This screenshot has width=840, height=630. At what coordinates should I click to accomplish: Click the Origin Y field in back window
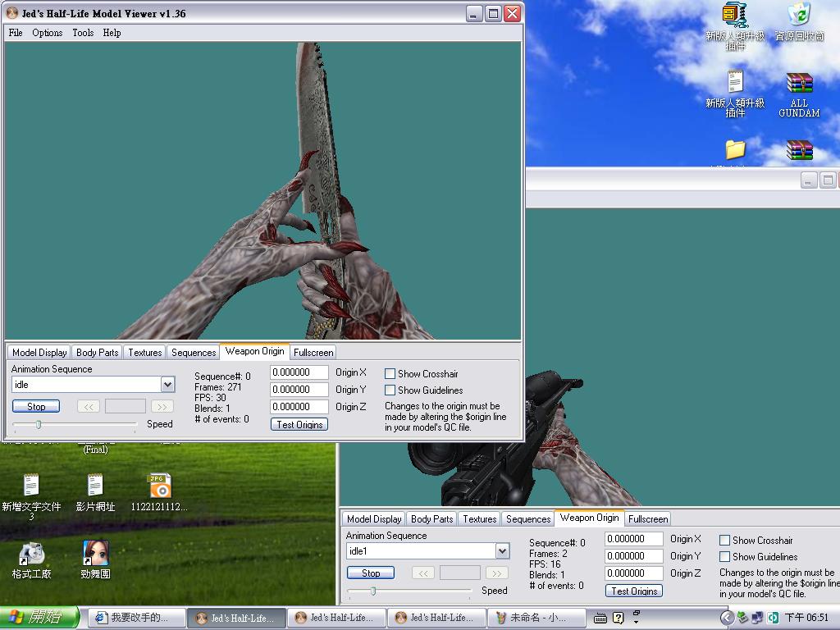[634, 556]
